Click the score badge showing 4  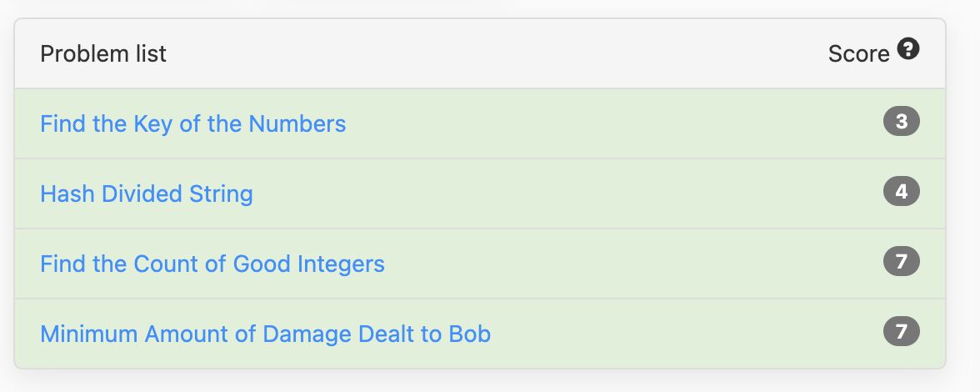click(902, 191)
